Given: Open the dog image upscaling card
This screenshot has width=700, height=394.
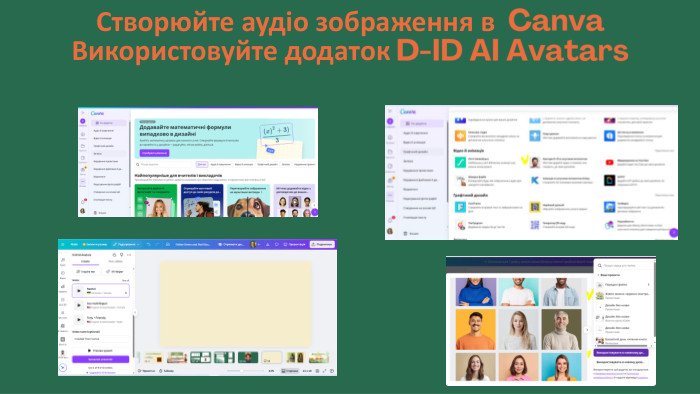Looking at the screenshot, I should pos(248,201).
